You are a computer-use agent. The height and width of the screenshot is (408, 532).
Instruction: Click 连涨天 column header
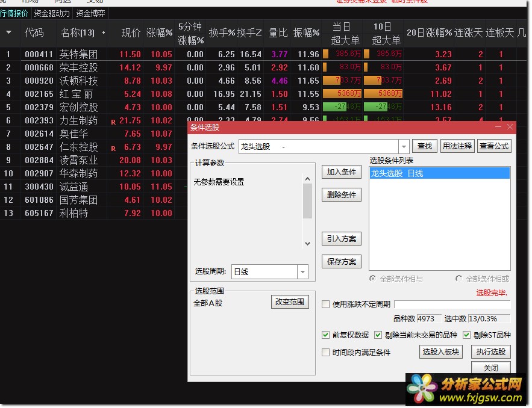tap(469, 33)
